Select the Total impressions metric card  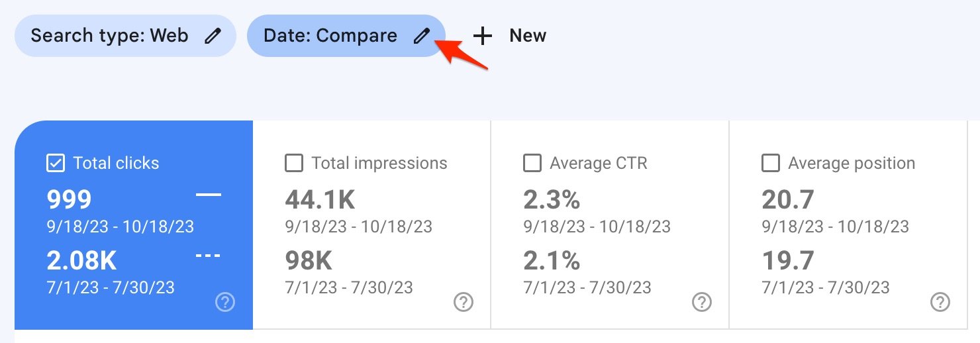click(371, 224)
